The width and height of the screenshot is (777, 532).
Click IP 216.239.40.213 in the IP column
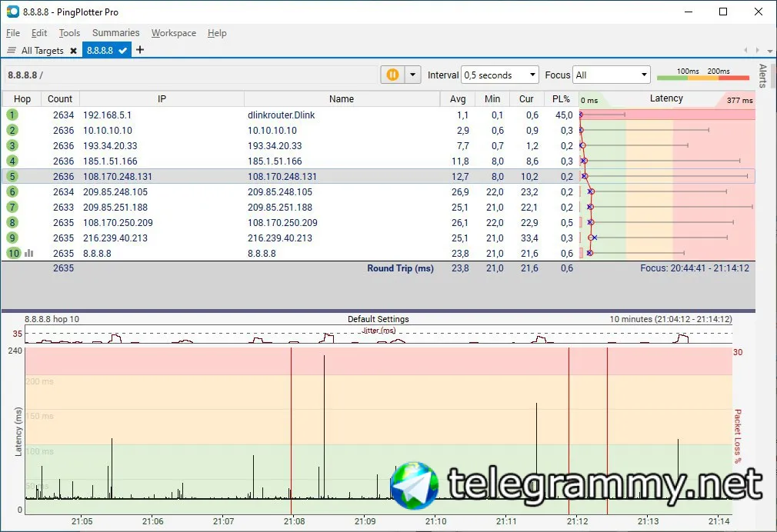coord(115,238)
